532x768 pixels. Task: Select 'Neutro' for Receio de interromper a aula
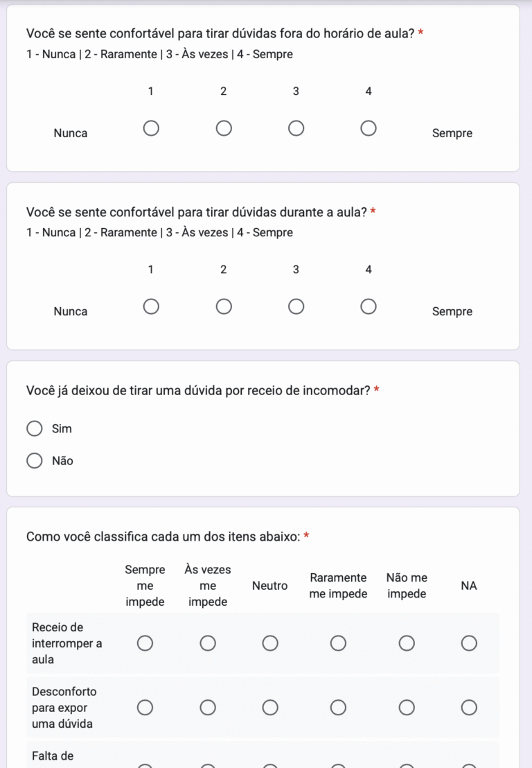pos(270,644)
